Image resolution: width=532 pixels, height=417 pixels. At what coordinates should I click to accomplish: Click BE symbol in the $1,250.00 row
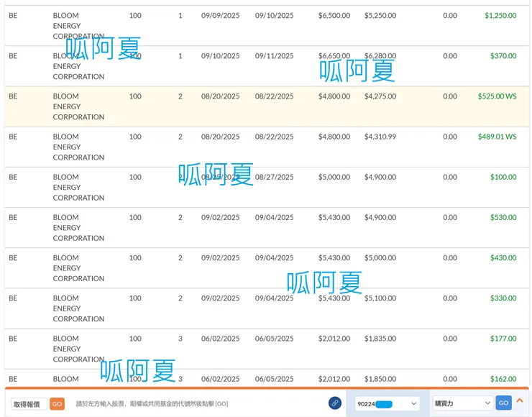[x=13, y=16]
